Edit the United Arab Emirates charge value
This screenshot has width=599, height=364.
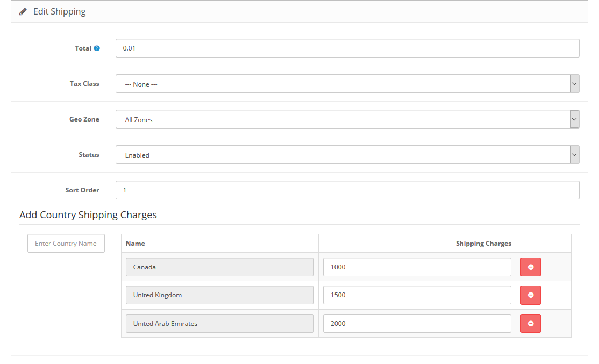[x=417, y=324]
